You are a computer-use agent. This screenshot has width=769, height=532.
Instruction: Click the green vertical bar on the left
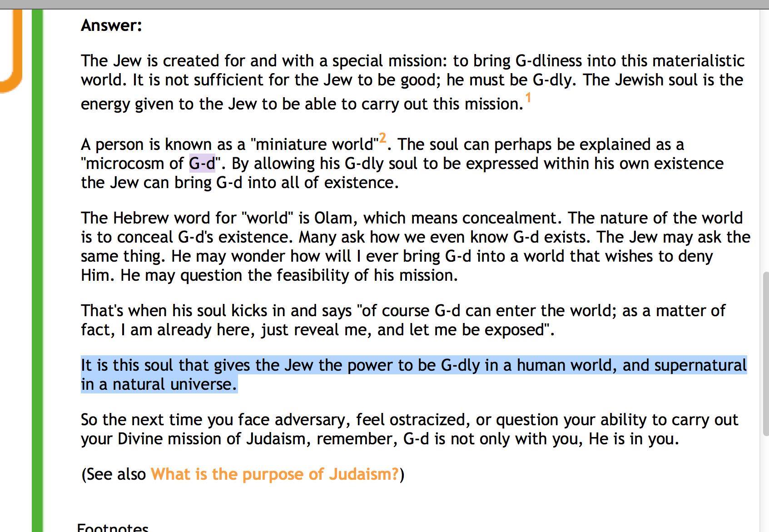pos(37,273)
